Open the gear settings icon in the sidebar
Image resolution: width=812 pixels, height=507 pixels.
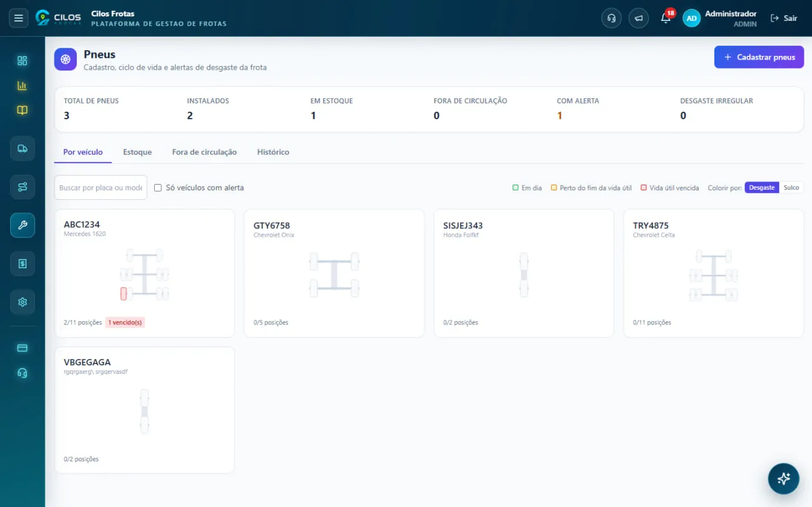(x=22, y=302)
